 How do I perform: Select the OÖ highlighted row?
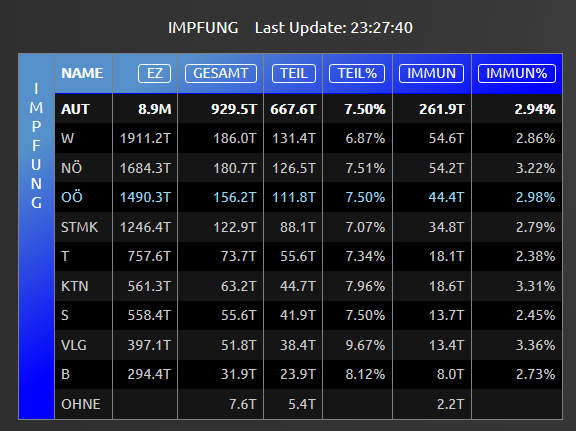309,197
